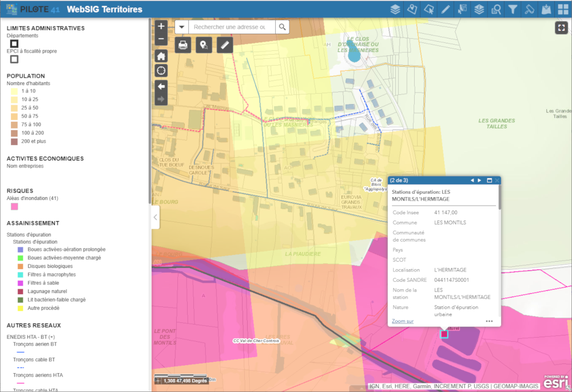Click the search magnifier button
This screenshot has width=572, height=392.
282,27
